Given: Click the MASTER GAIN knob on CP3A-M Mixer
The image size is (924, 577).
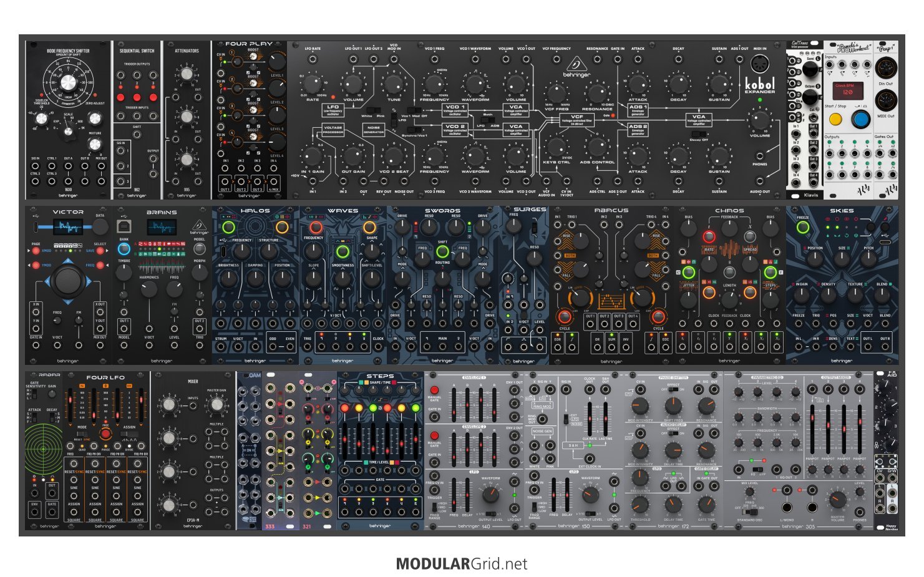Looking at the screenshot, I should pyautogui.click(x=216, y=405).
